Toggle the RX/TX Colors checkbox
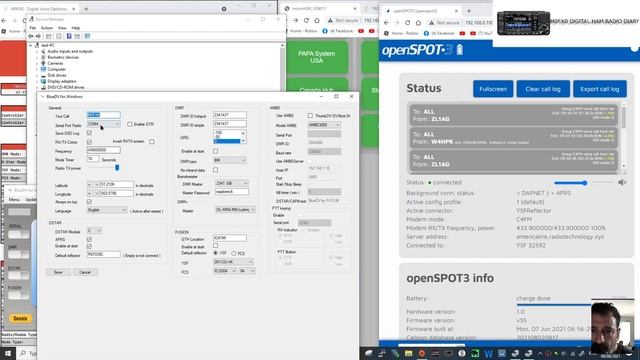Screen dimensions: 640x360 click(x=89, y=142)
